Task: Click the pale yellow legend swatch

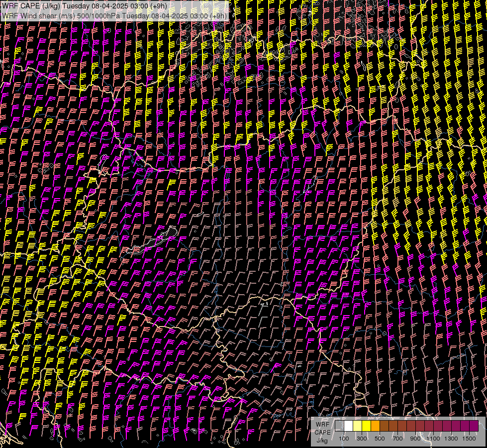Action: click(358, 426)
